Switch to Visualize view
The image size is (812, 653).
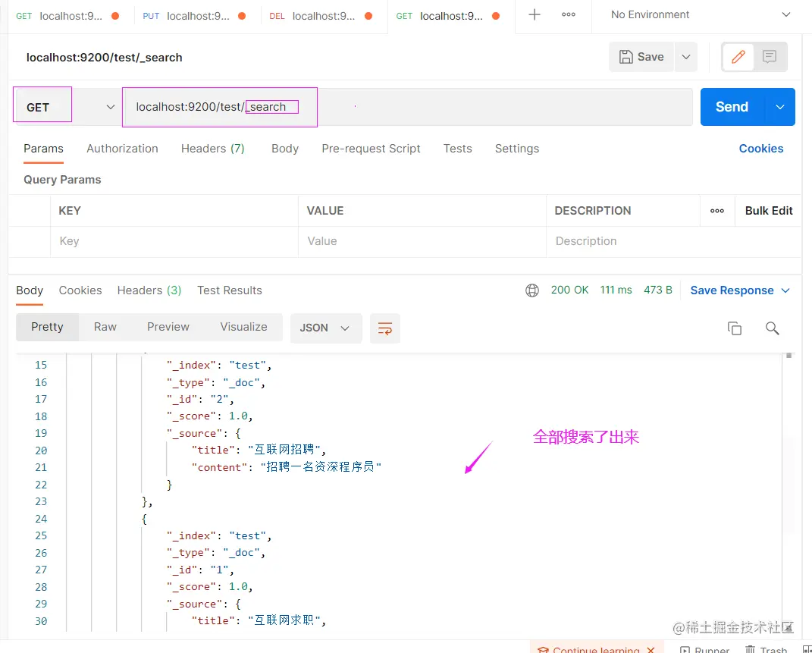(x=243, y=327)
